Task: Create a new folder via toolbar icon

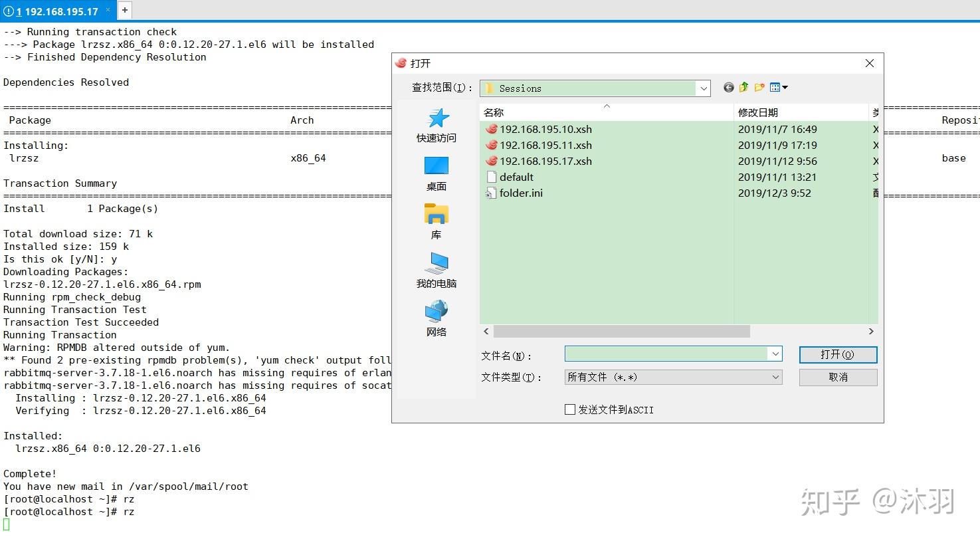Action: pyautogui.click(x=759, y=87)
